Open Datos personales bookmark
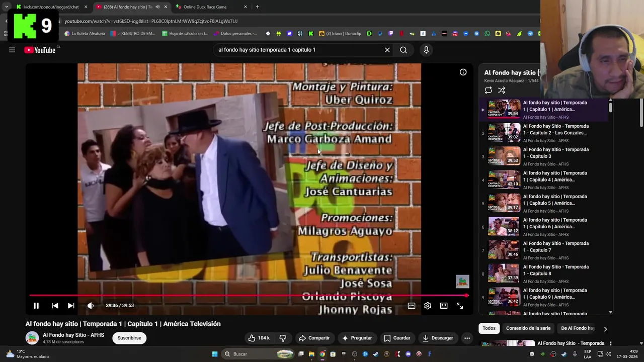The width and height of the screenshot is (644, 362). pyautogui.click(x=235, y=34)
